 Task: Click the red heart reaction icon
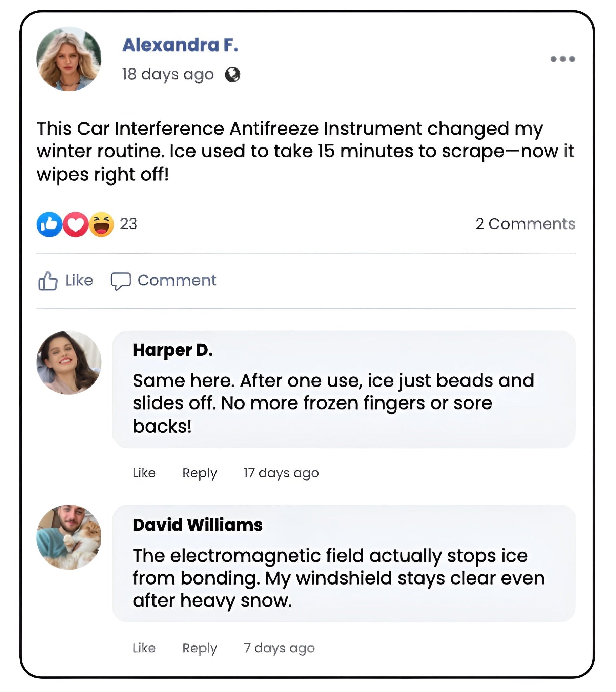76,224
